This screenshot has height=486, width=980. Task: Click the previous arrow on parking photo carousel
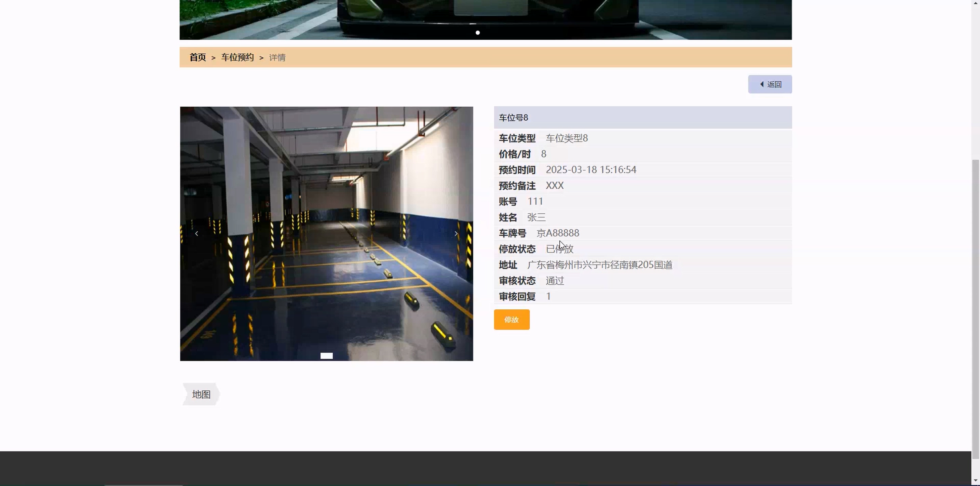[196, 234]
